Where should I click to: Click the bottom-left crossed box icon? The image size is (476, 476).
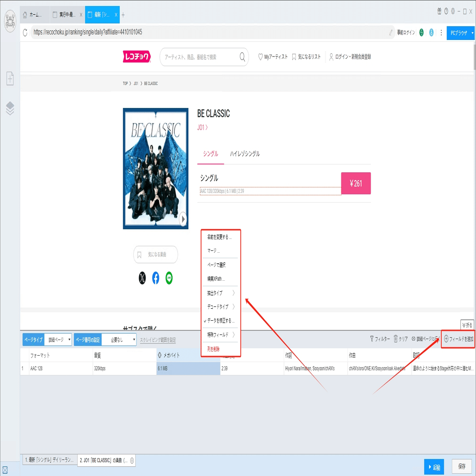pos(5,470)
